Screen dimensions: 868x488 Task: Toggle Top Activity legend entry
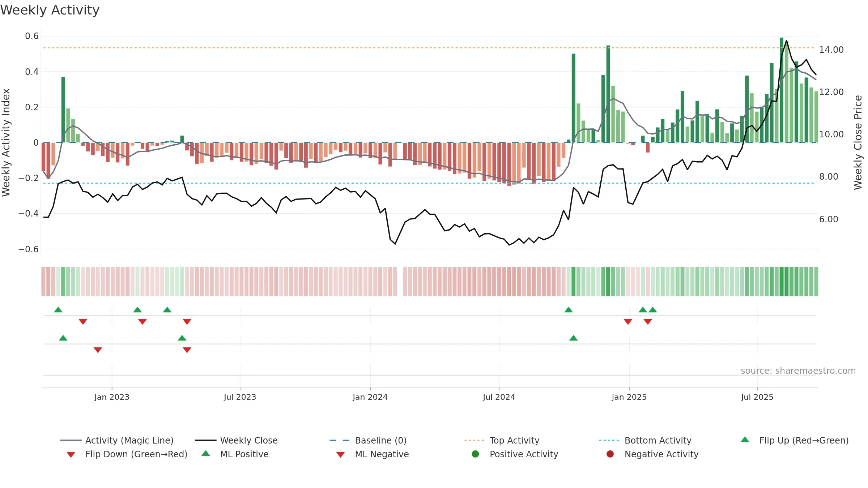[502, 440]
